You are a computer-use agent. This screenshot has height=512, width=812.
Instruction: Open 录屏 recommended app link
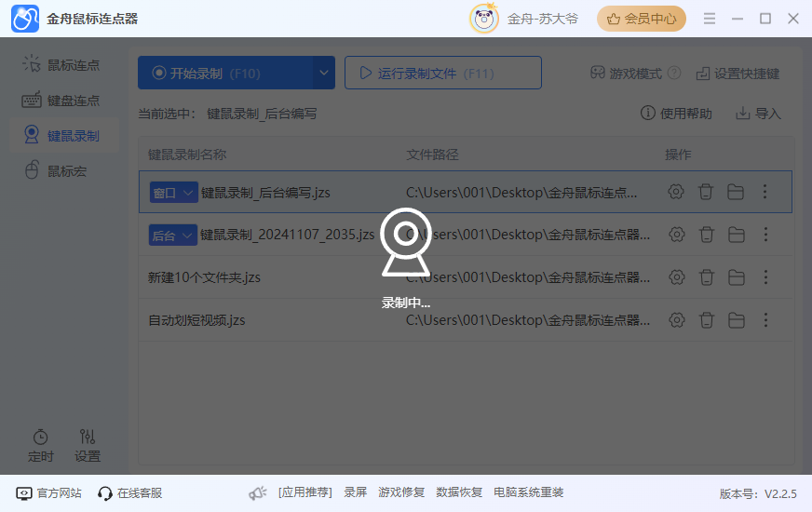tap(356, 492)
